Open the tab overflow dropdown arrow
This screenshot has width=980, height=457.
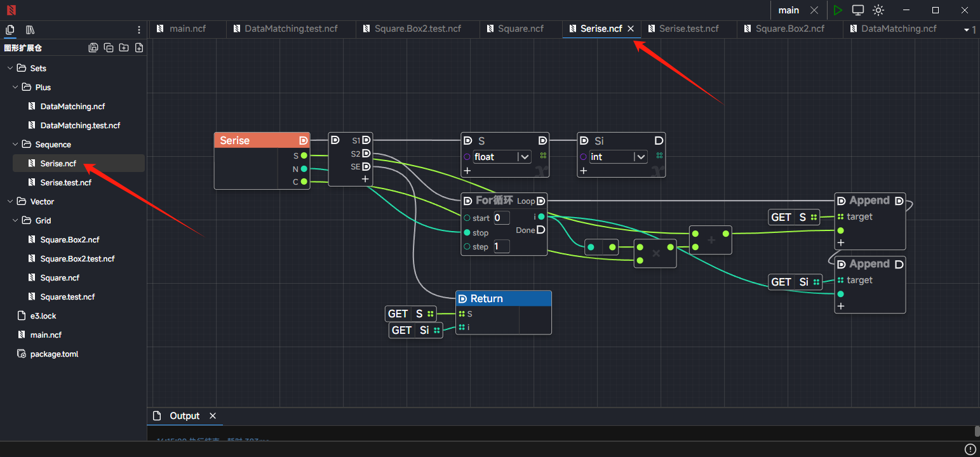coord(967,29)
